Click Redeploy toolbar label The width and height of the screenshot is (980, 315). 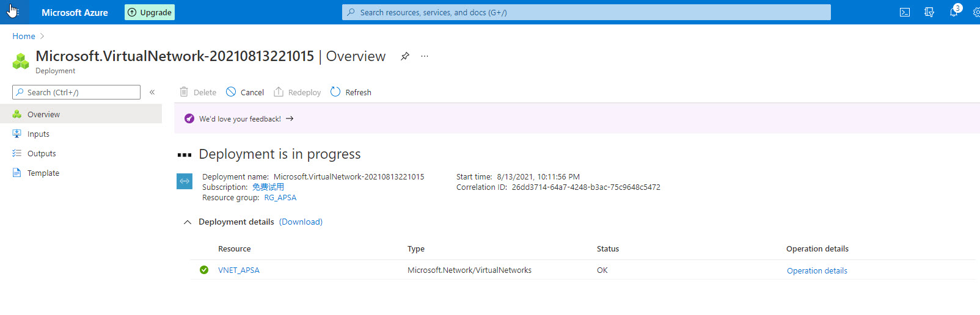tap(304, 92)
